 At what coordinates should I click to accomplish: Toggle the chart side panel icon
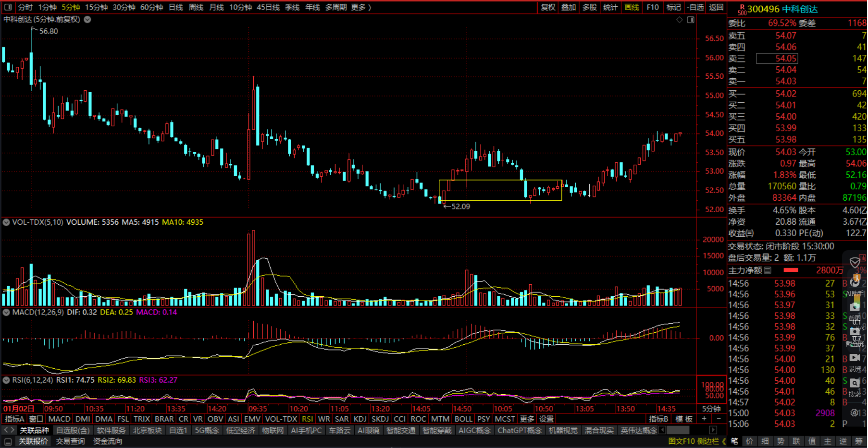[691, 20]
